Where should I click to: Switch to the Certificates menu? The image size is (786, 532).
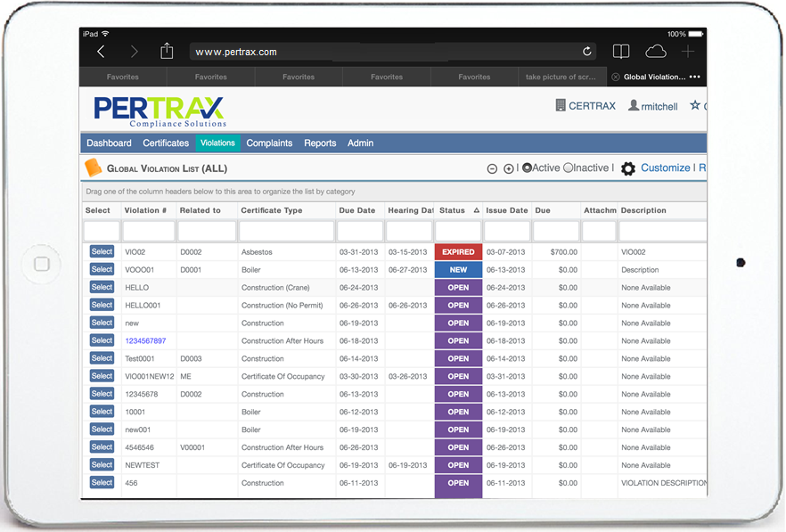pyautogui.click(x=166, y=143)
